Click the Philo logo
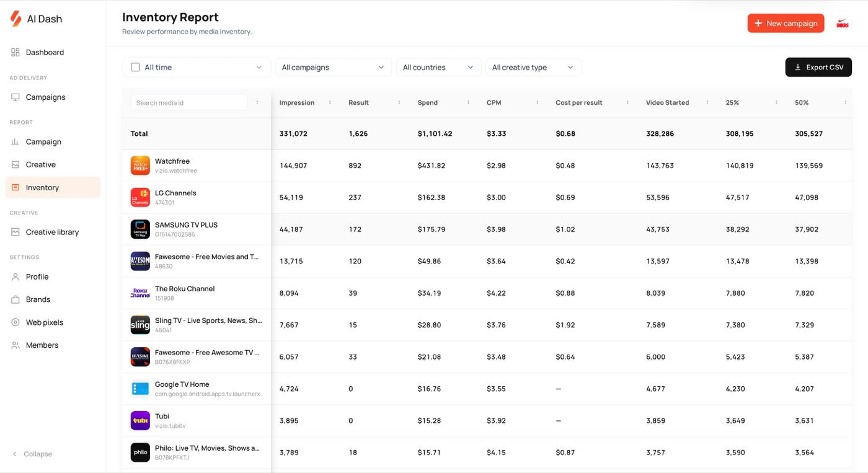 [140, 453]
